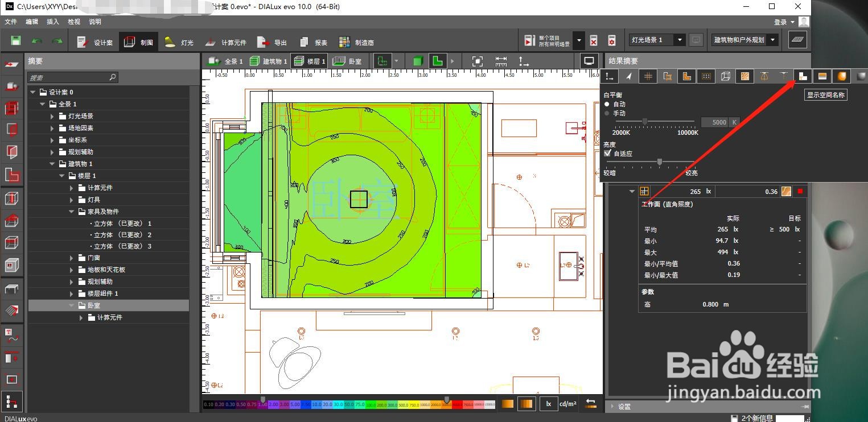868x422 pixels.
Task: Collapse the 家具及物件 tree node
Action: 72,212
